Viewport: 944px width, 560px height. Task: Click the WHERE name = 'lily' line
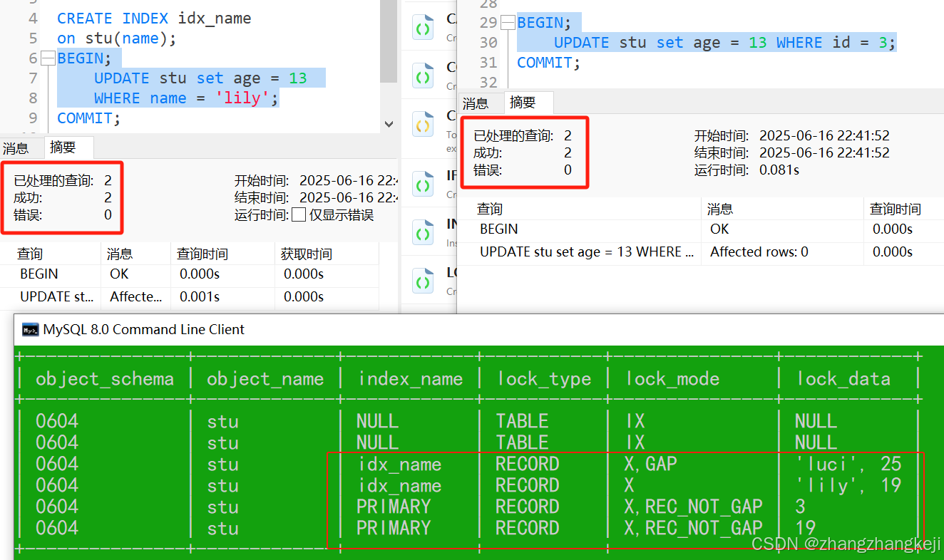pos(186,98)
